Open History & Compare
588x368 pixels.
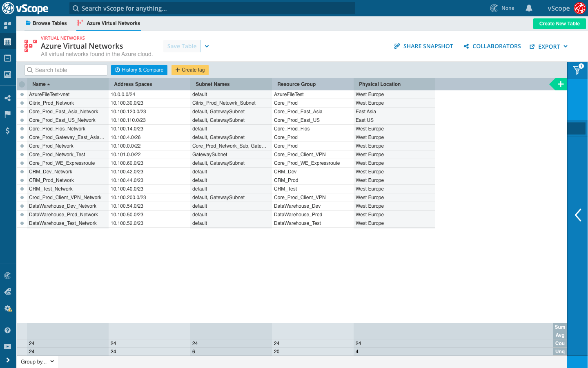tap(139, 70)
